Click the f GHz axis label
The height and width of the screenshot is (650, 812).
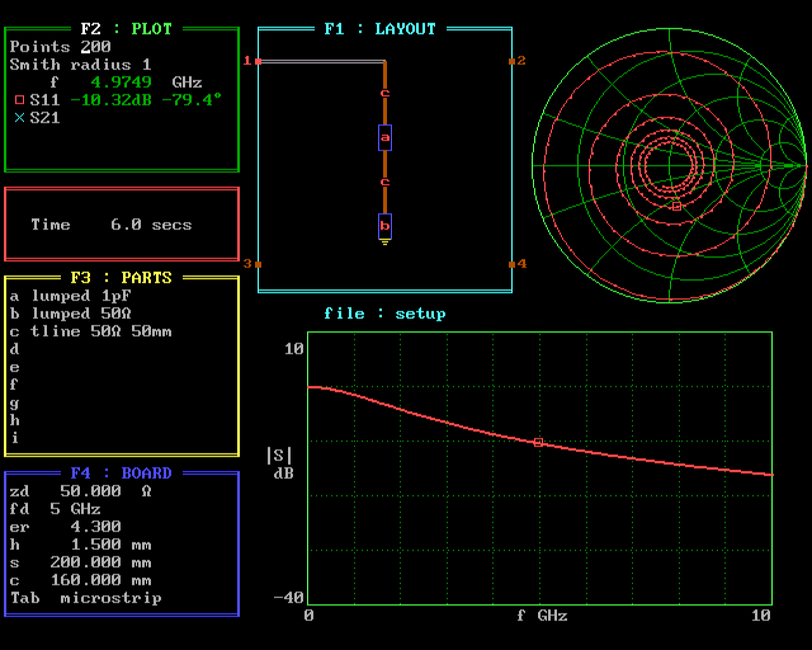coord(542,616)
